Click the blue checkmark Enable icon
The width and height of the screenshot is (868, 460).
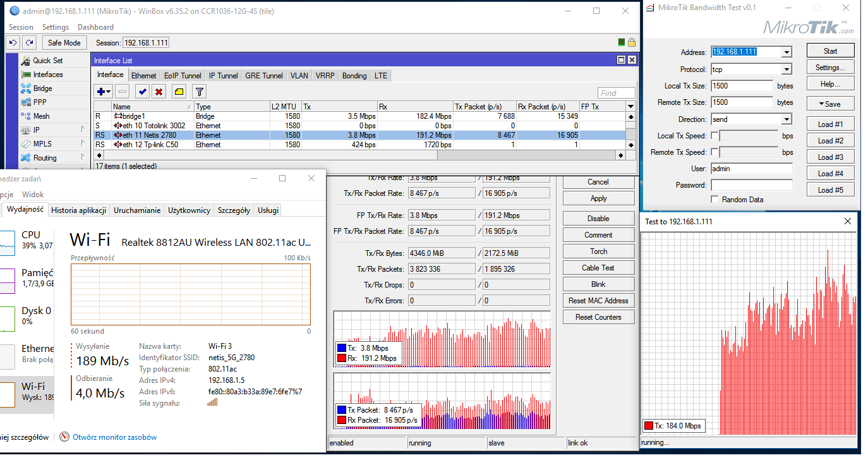143,92
